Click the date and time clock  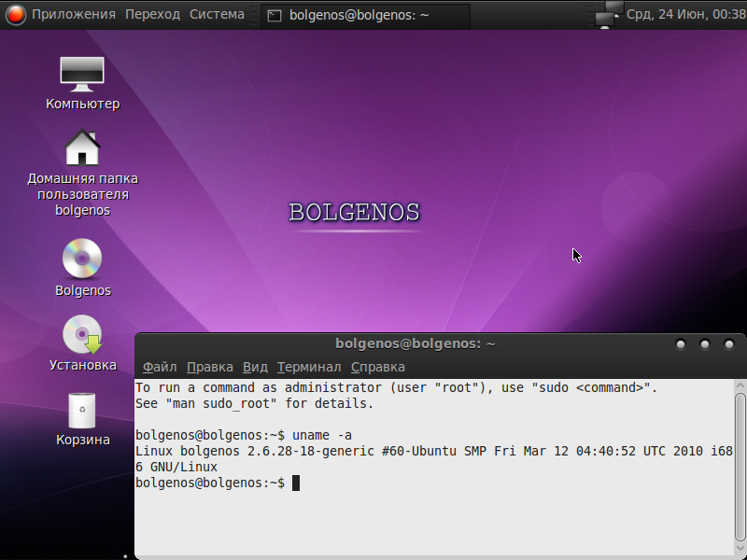pos(685,14)
